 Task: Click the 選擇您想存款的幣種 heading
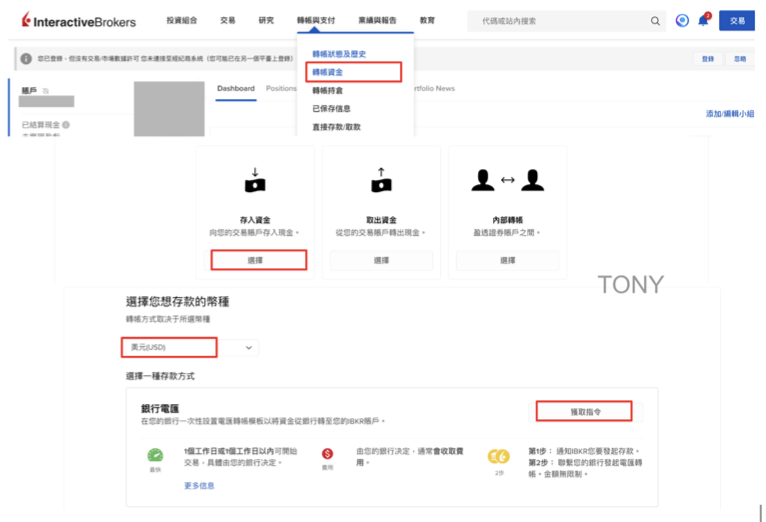[177, 301]
